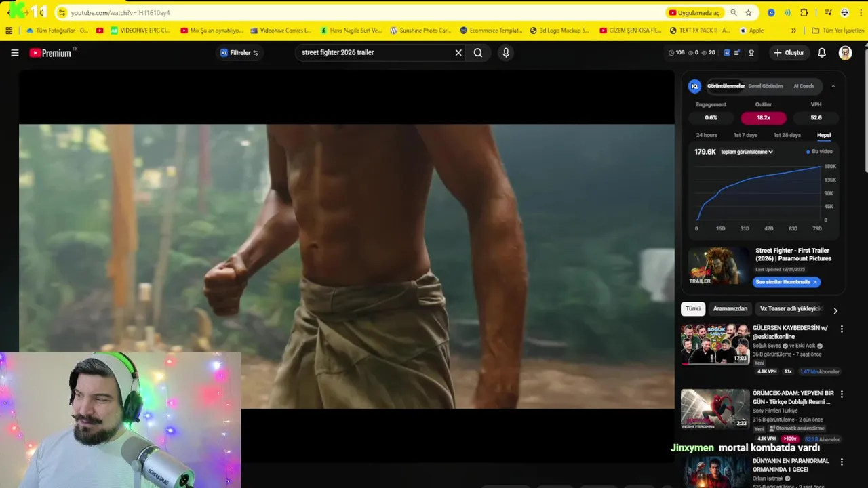The height and width of the screenshot is (488, 868).
Task: Open ÖRÜMCEK-ADAM video thumbnail
Action: (x=715, y=409)
